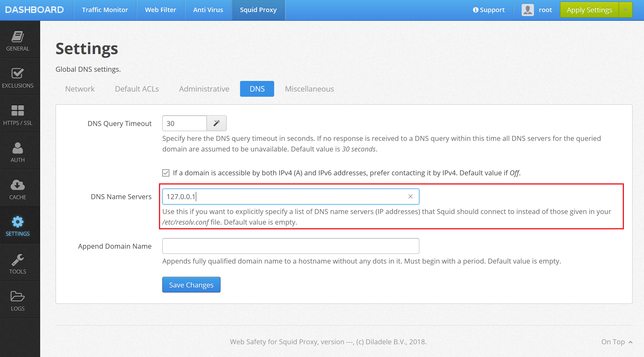Click the Save Changes button

tap(191, 285)
